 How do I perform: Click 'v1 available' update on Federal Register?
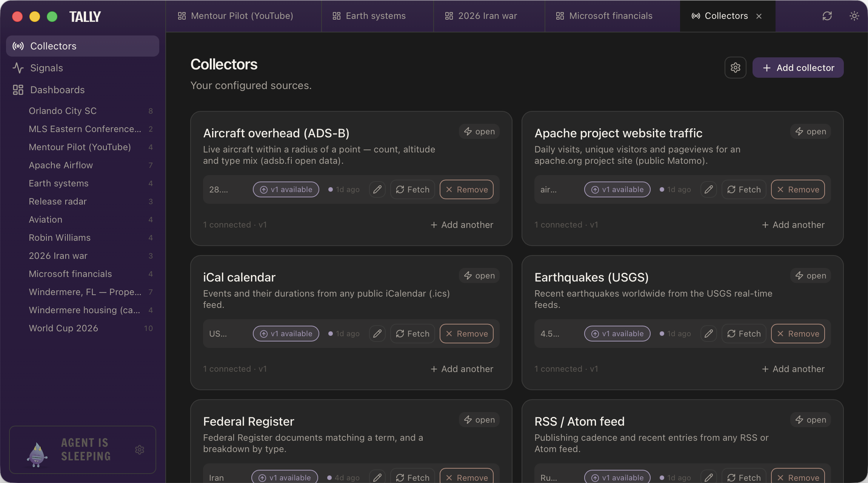pos(285,477)
